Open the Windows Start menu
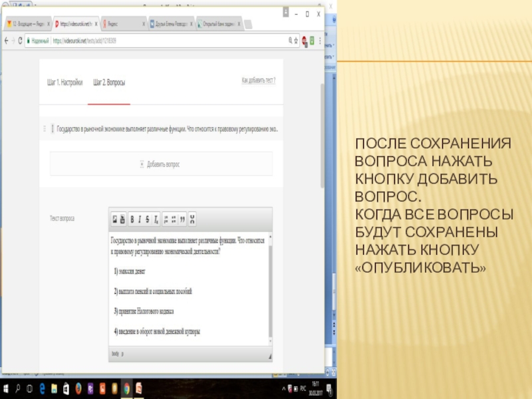Screen dimensions: 532x399 point(8,388)
